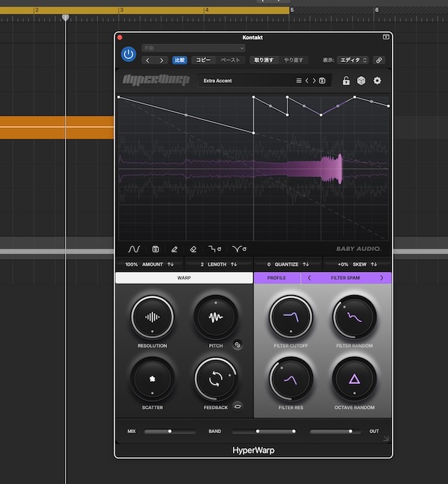The image size is (448, 484).
Task: Click the 100% AMOUNT stepper arrows
Action: click(x=170, y=264)
